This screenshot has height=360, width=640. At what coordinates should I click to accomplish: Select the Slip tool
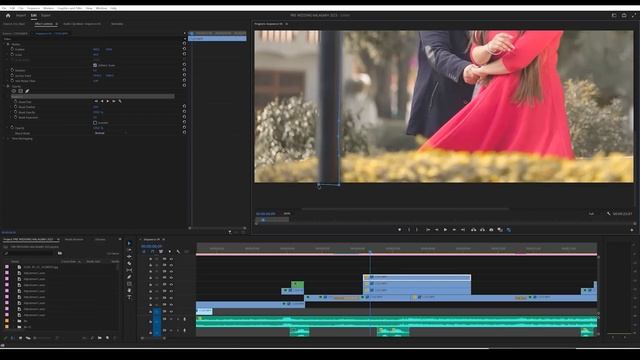tap(129, 270)
